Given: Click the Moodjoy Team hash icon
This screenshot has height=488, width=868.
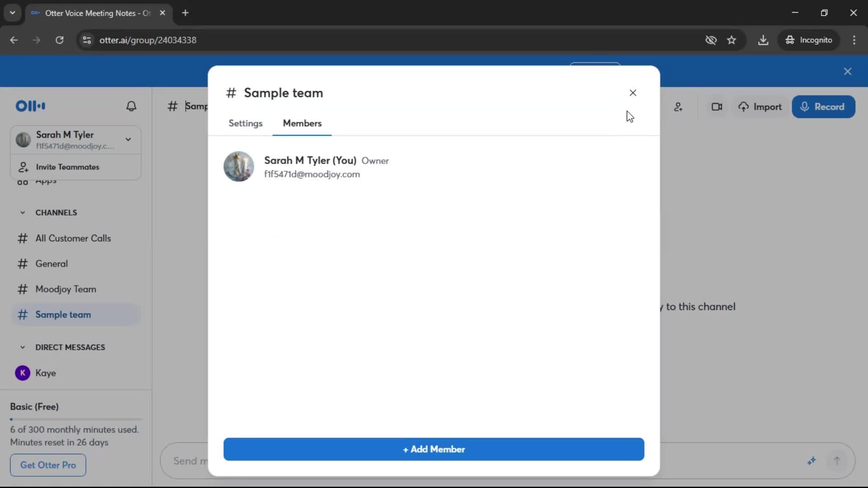Looking at the screenshot, I should [23, 289].
